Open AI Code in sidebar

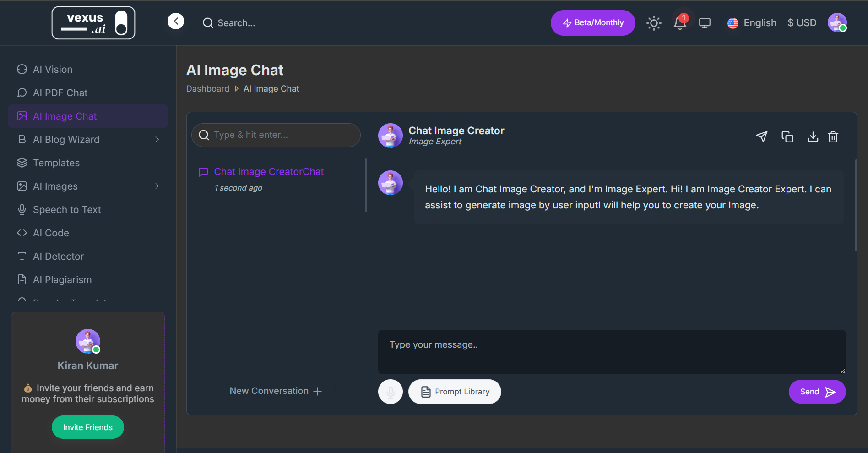(88, 233)
